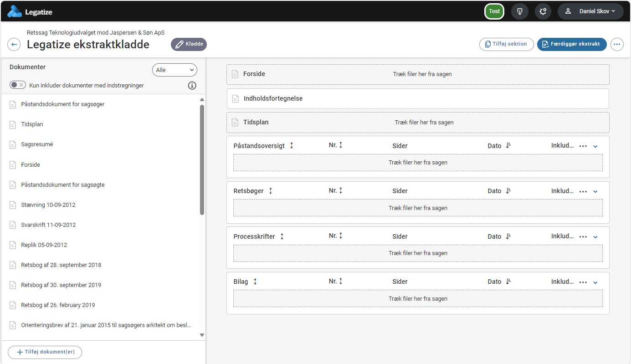Sort the Bilag section by name
The image size is (631, 364).
tap(255, 282)
